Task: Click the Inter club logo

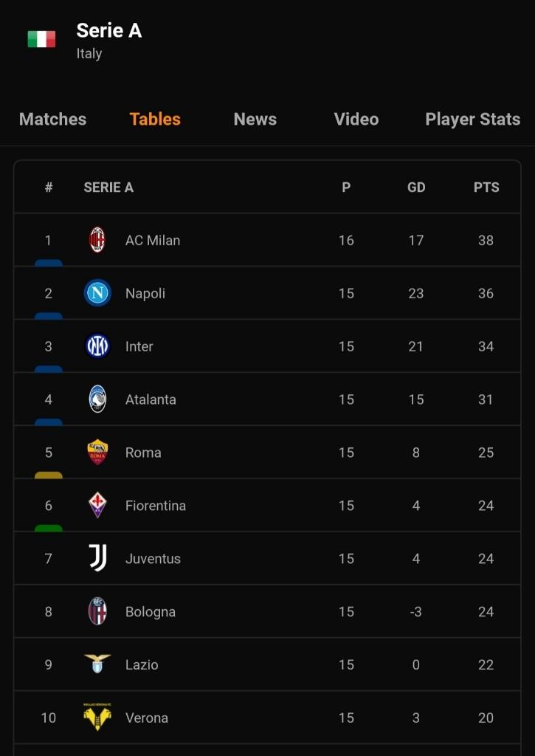Action: click(x=97, y=346)
